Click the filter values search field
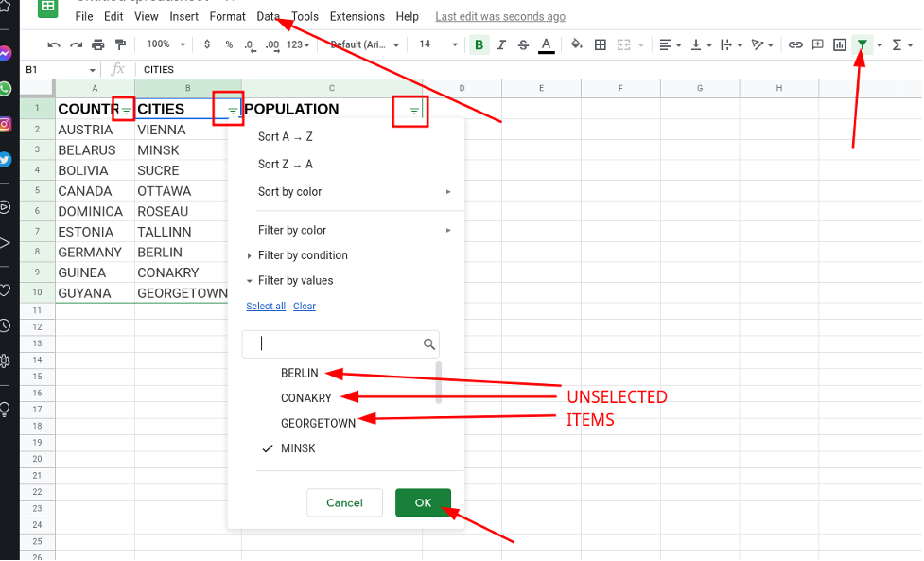Viewport: 924px width, 561px height. point(340,344)
